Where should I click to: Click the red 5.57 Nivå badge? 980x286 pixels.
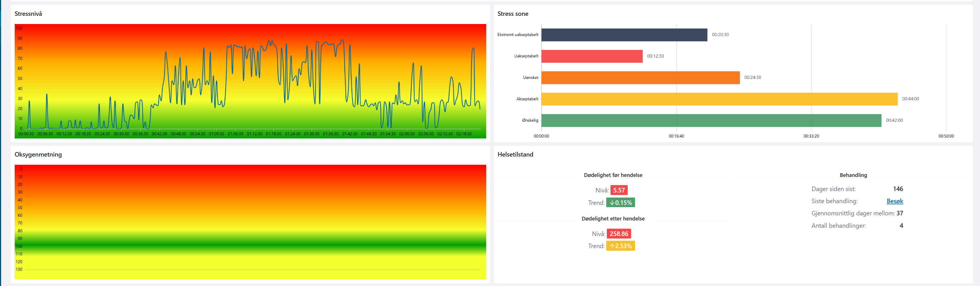(x=619, y=190)
